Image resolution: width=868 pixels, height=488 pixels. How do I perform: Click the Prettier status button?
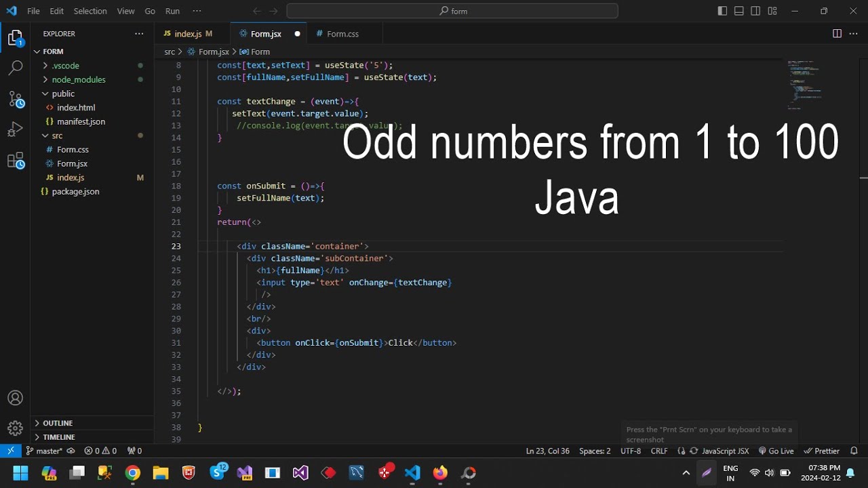[x=821, y=451]
